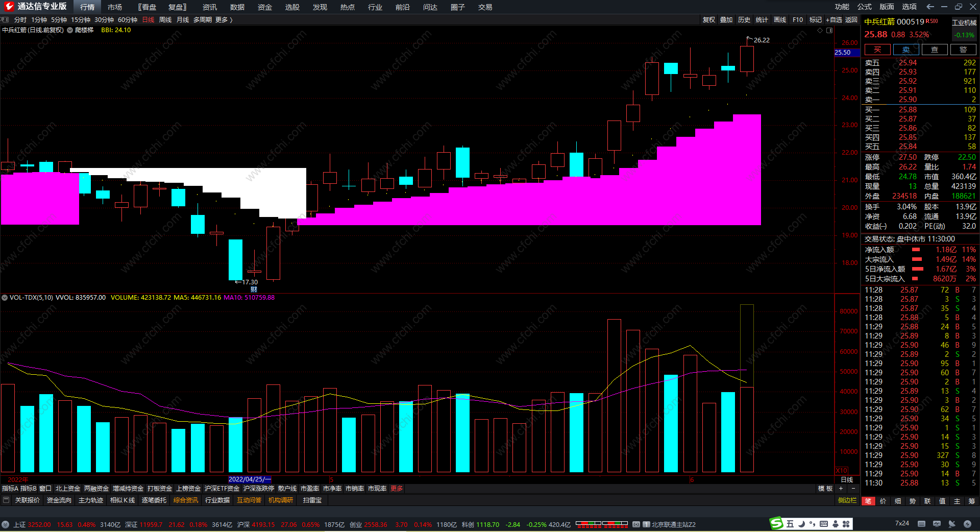The height and width of the screenshot is (532, 980).
Task: Open the 复权 options
Action: coord(709,20)
